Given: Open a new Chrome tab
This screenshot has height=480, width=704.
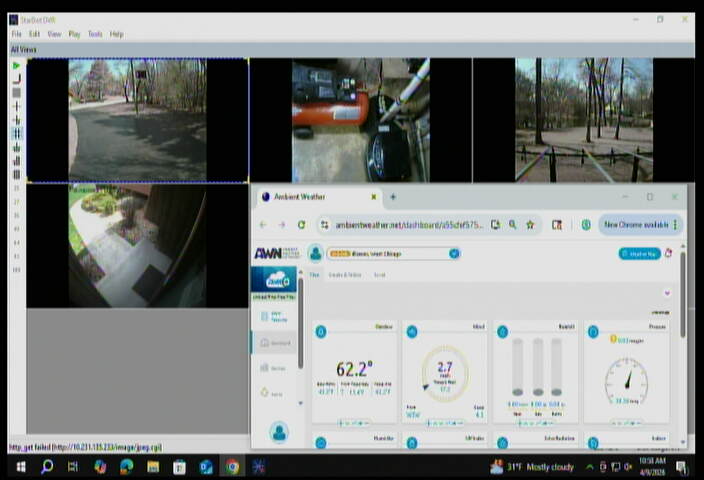Looking at the screenshot, I should coord(393,197).
